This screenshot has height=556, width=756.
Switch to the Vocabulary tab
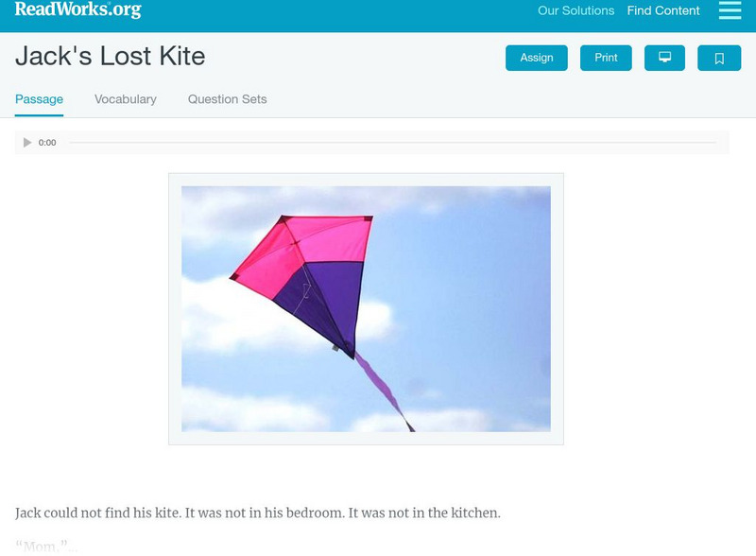126,99
